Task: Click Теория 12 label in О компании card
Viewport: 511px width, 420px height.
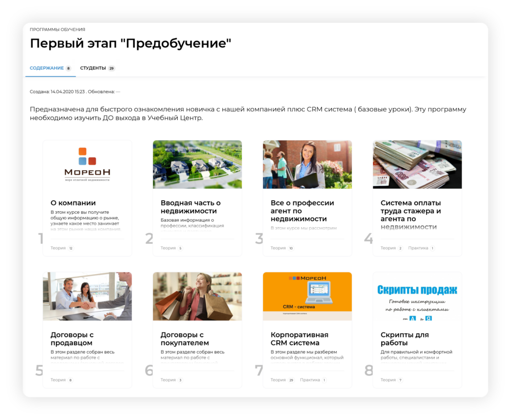Action: tap(62, 248)
